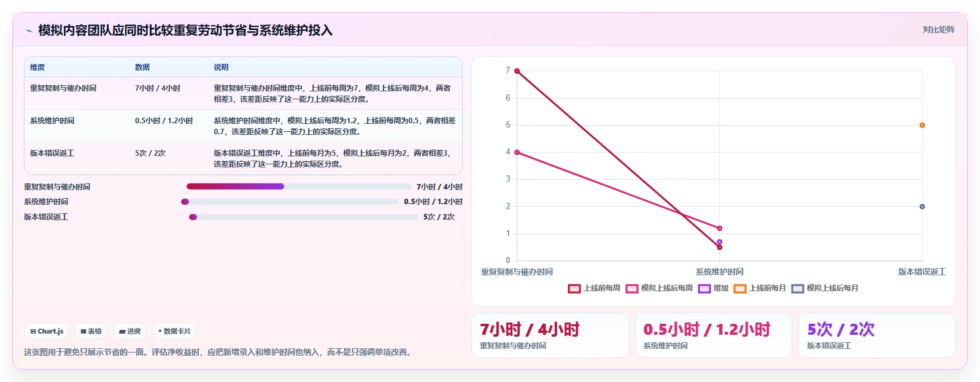Viewport: 980px width, 382px height.
Task: Click the chart data point at value 7
Action: (517, 71)
